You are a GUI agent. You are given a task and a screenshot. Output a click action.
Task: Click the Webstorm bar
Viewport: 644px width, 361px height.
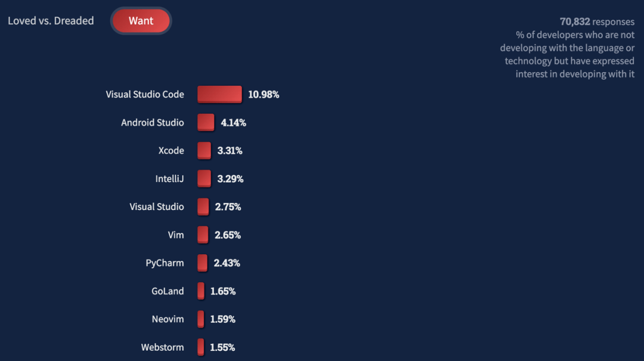(x=200, y=347)
